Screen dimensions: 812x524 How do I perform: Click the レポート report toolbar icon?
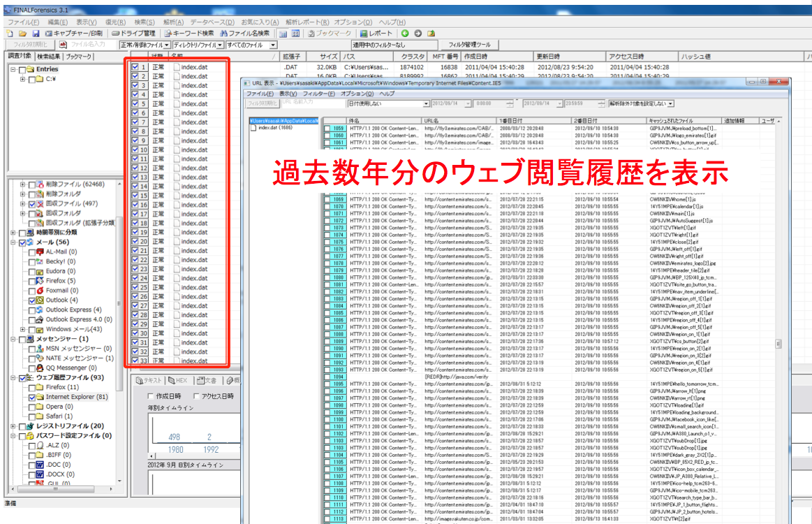376,33
